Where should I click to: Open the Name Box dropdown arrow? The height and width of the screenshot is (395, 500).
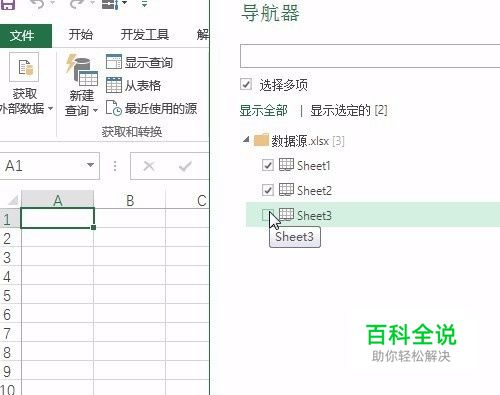pyautogui.click(x=90, y=165)
